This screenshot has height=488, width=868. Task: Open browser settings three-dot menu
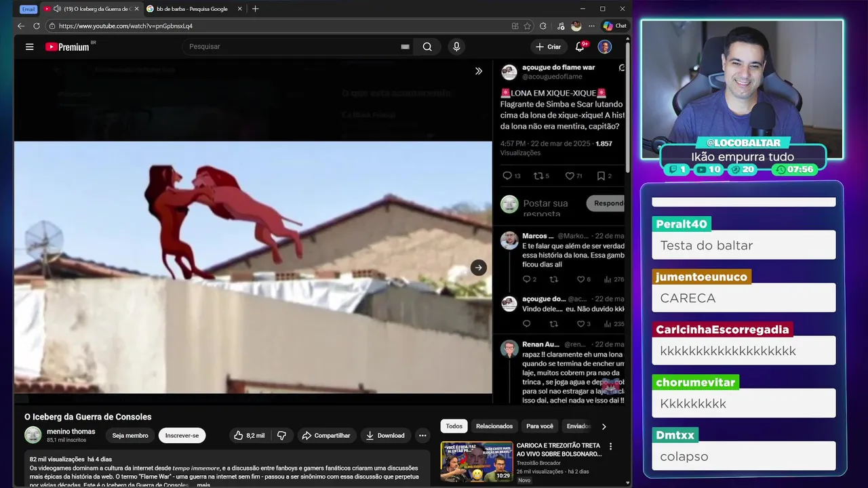tap(591, 26)
